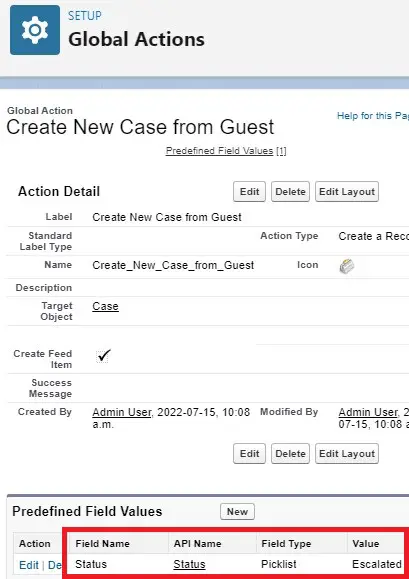Click the top Edit button
Image resolution: width=409 pixels, height=579 pixels.
[249, 192]
